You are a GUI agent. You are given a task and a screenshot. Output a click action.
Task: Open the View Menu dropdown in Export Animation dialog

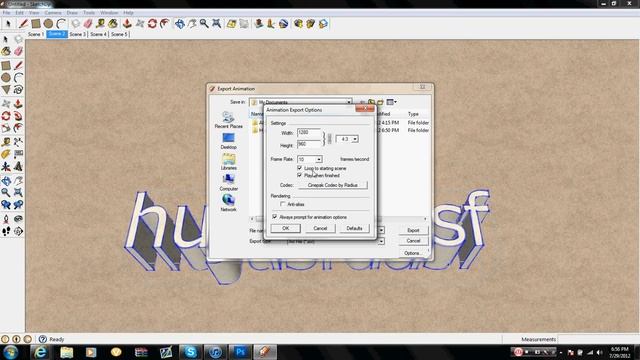391,102
